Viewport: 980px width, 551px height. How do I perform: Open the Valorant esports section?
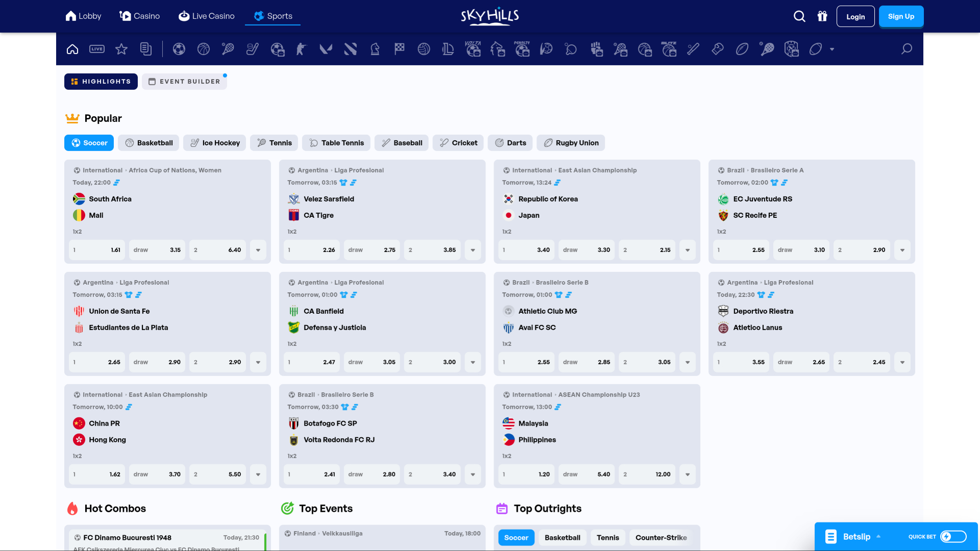[x=326, y=49]
